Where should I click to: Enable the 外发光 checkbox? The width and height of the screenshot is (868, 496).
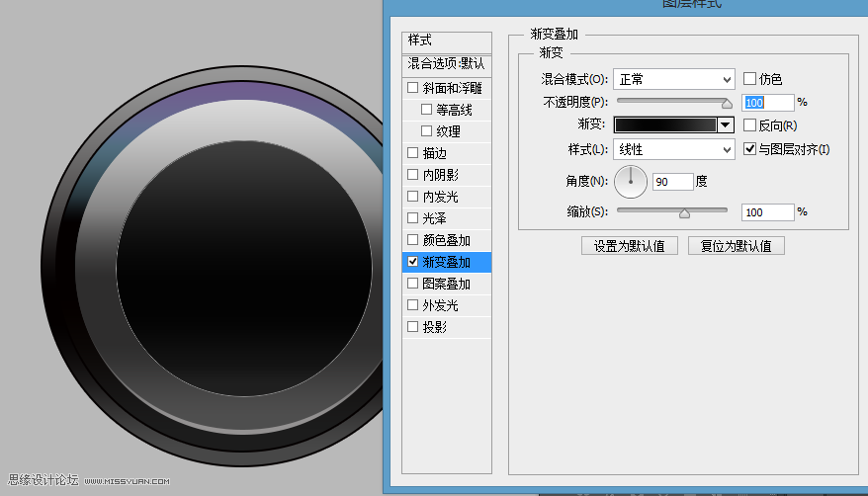(x=412, y=304)
